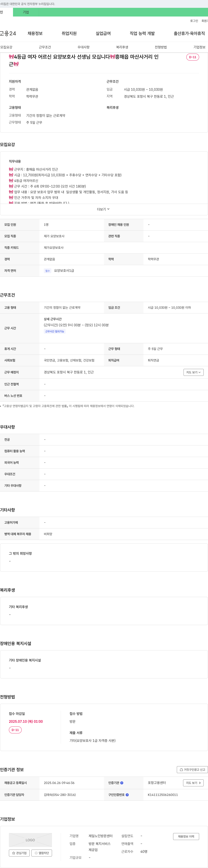Click 국민연금, 고용보험, 산재보험, 건강보험 text
The height and width of the screenshot is (868, 208).
point(69,360)
